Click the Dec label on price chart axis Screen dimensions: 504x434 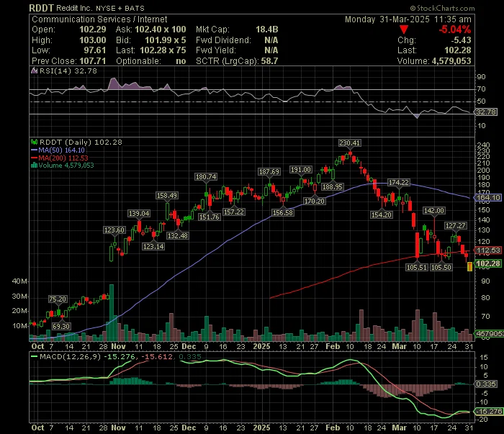click(x=189, y=346)
